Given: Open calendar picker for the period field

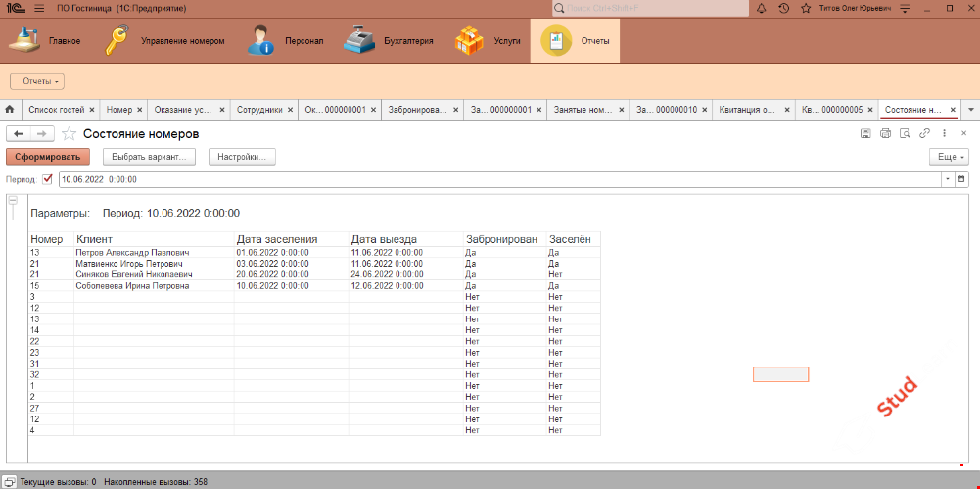Looking at the screenshot, I should point(961,179).
